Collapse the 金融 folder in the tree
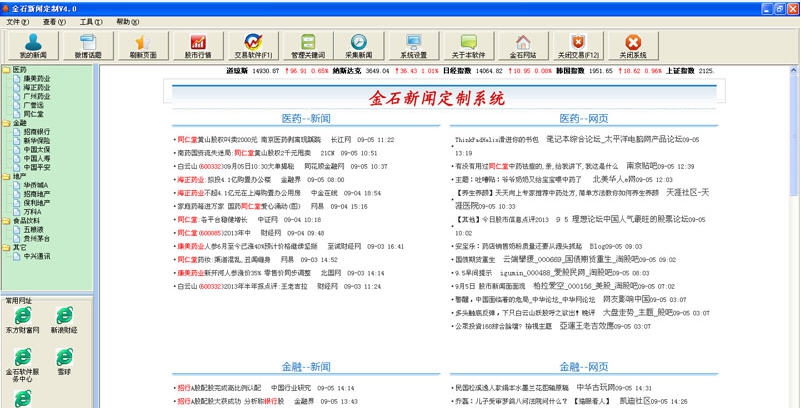This screenshot has width=801, height=408. point(6,123)
